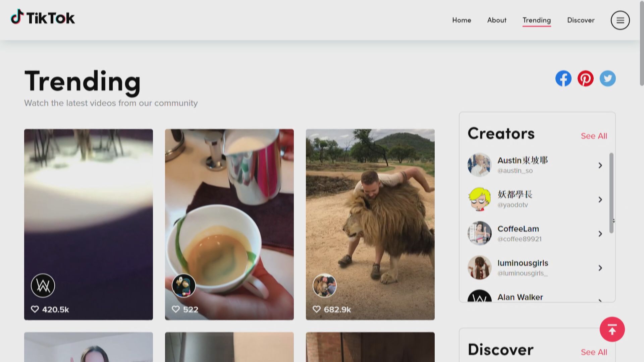Like the lion video with 682.9k

(317, 309)
